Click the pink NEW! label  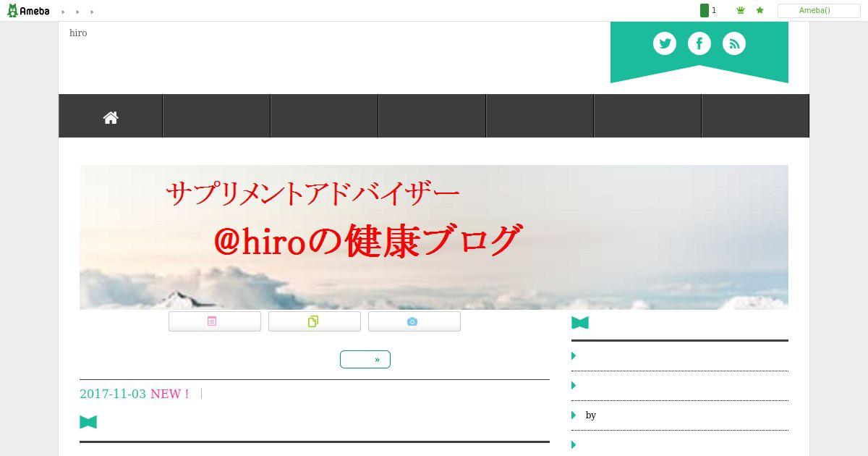pos(170,394)
